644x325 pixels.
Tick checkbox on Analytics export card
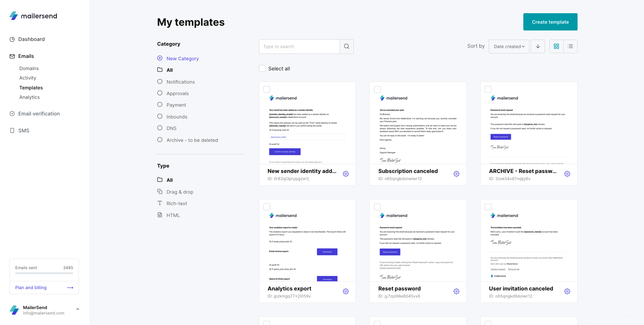click(267, 207)
